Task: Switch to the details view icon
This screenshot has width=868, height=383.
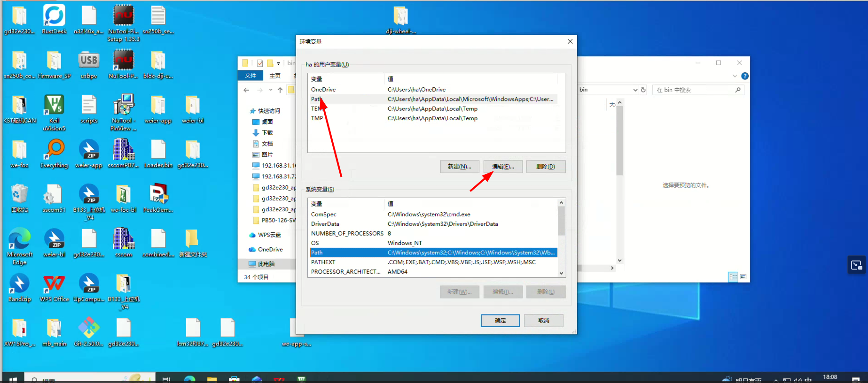Action: click(733, 277)
